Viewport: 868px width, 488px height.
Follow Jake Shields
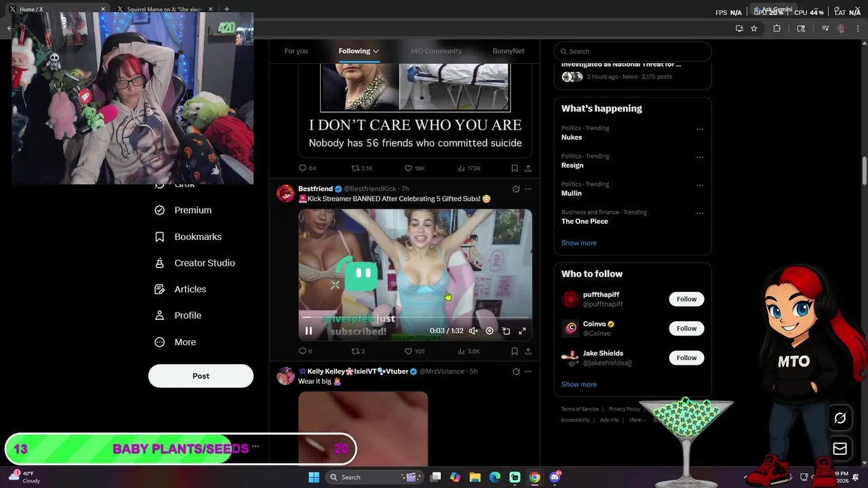[x=686, y=357]
